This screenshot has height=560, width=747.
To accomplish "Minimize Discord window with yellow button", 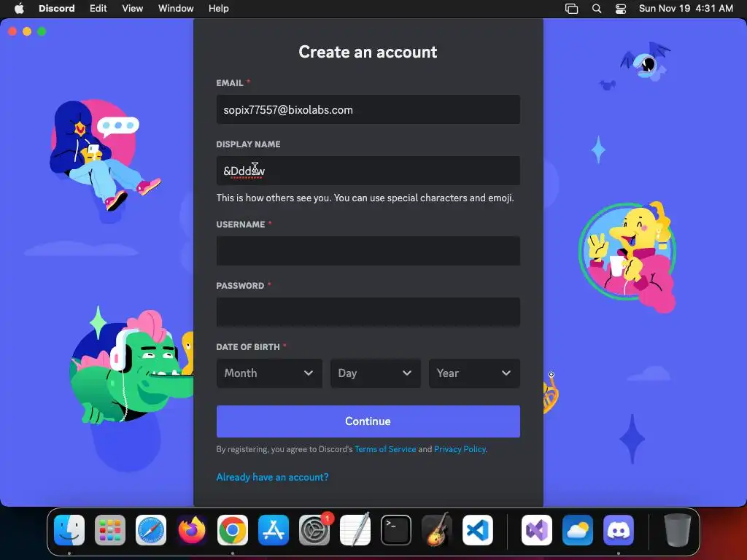I will coord(27,31).
